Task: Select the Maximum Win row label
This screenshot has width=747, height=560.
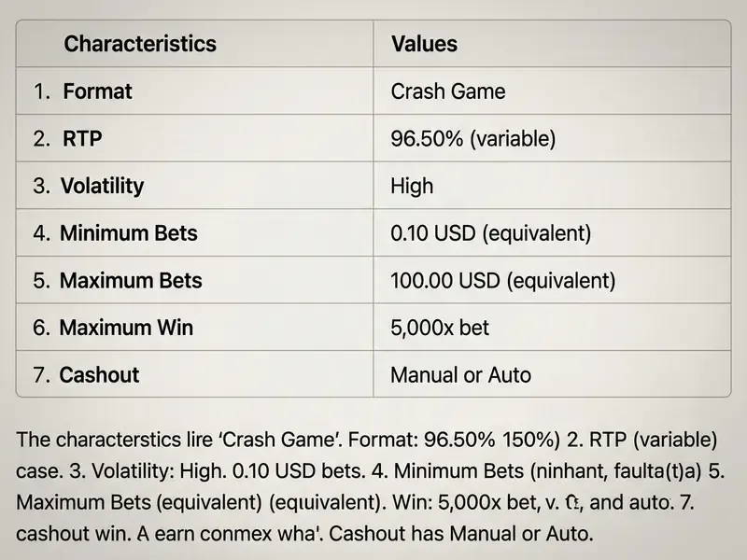Action: point(126,328)
